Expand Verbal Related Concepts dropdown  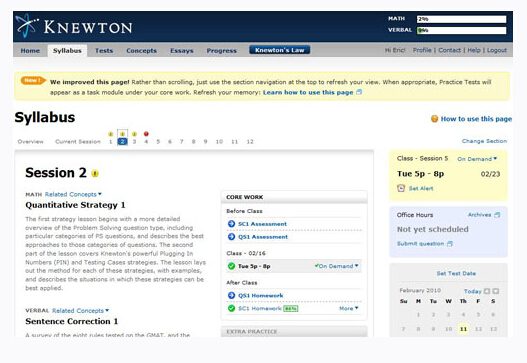click(x=80, y=311)
